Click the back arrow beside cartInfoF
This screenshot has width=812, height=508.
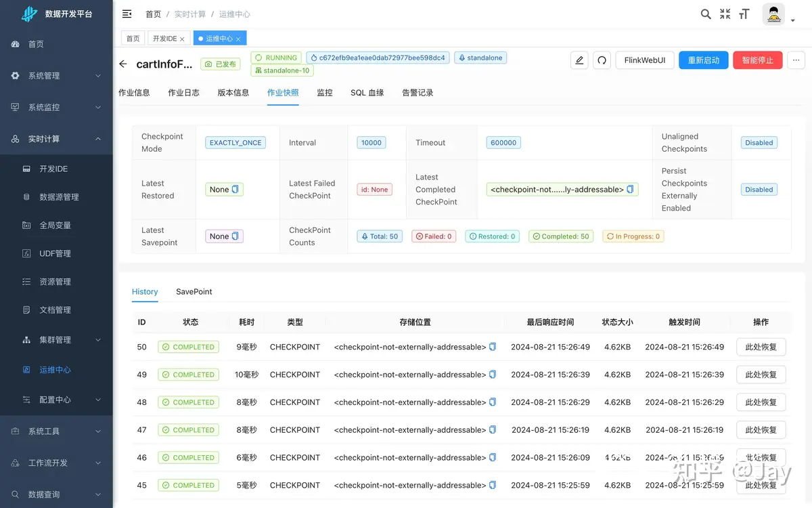(x=122, y=64)
